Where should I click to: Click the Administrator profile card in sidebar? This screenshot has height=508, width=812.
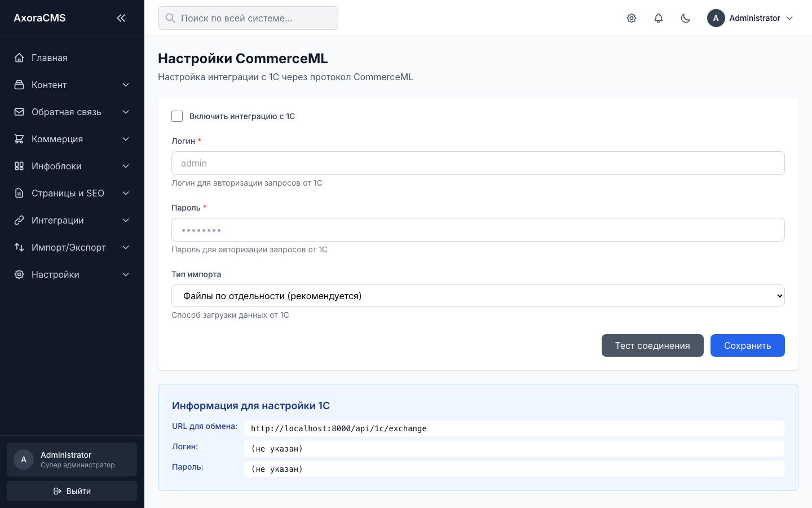[72, 459]
